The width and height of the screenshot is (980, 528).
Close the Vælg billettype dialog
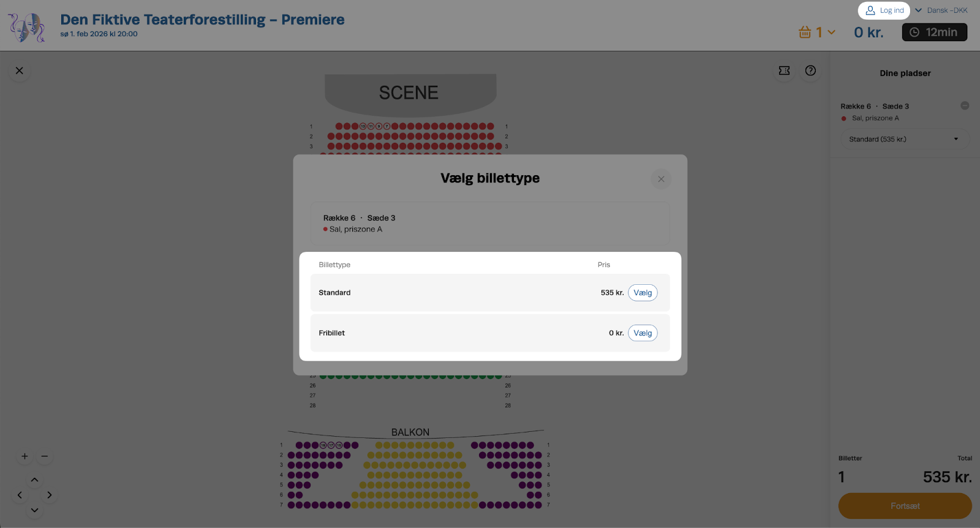pos(661,179)
